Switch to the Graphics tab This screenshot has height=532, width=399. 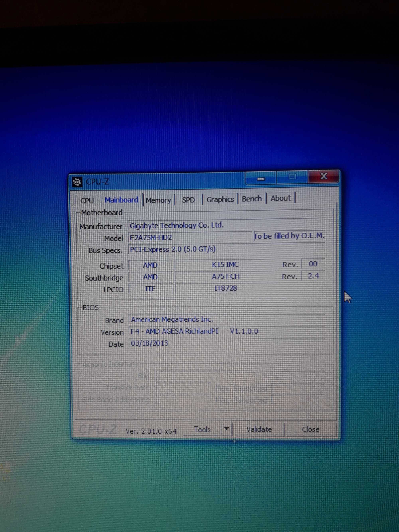click(x=220, y=199)
